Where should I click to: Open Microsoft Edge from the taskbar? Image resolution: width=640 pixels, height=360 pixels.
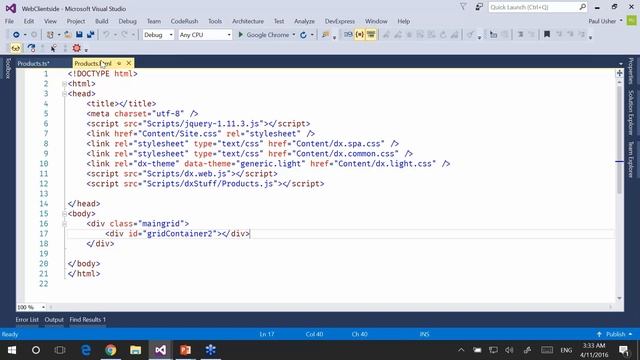pos(86,350)
